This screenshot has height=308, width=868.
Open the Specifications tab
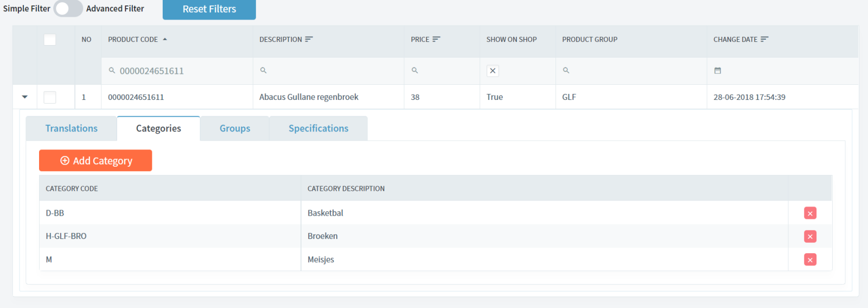click(318, 129)
